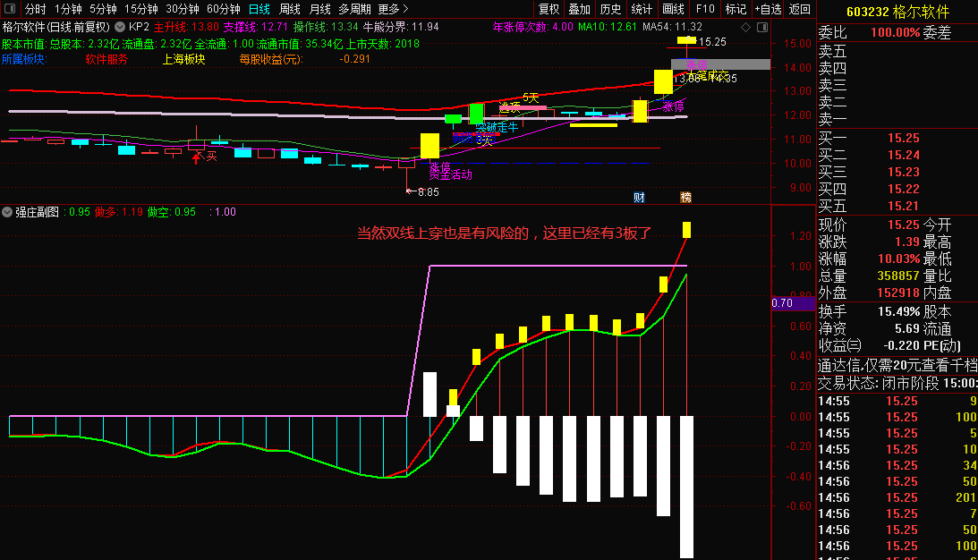Select the 5分钟 period tab
Viewport: 978px width, 560px height.
(x=103, y=9)
